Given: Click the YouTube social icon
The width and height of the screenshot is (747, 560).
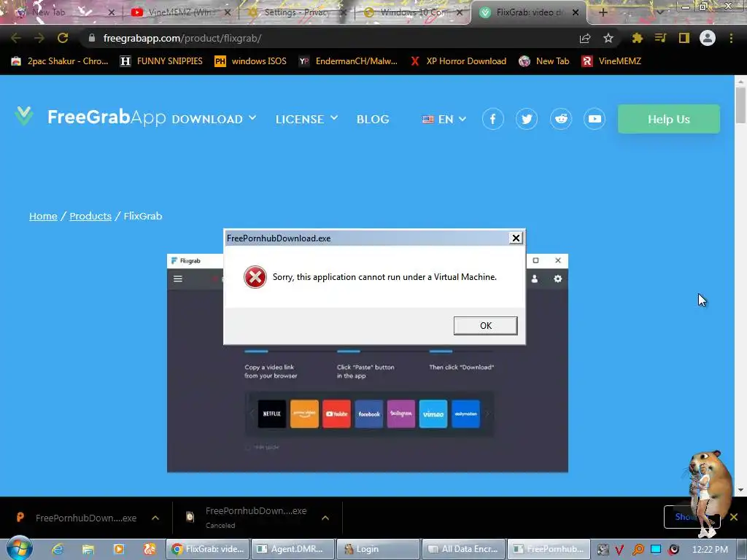Looking at the screenshot, I should [x=595, y=119].
